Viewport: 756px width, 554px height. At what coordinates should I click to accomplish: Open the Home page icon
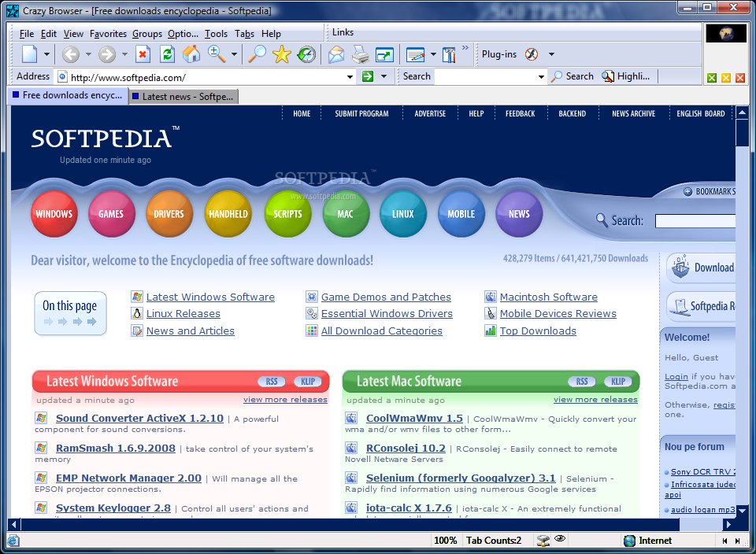(191, 54)
